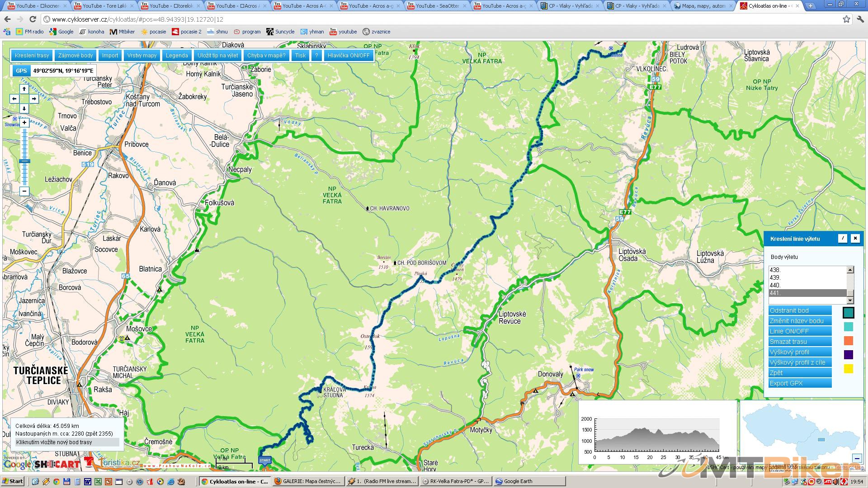This screenshot has width=868, height=488.
Task: Toggle Hlavička ON/OFF header
Action: point(348,55)
